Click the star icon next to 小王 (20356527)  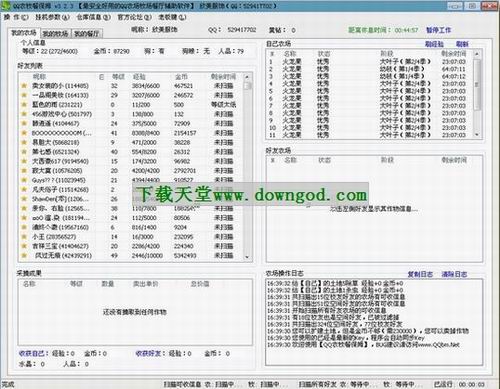point(24,237)
